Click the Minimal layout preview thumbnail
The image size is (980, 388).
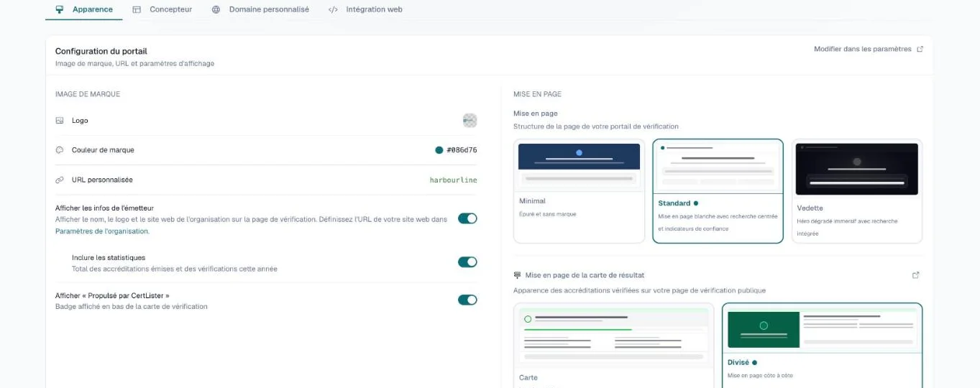(x=579, y=167)
